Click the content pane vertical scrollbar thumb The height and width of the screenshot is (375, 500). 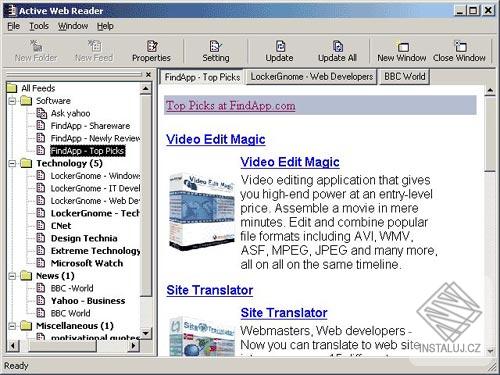pyautogui.click(x=490, y=134)
